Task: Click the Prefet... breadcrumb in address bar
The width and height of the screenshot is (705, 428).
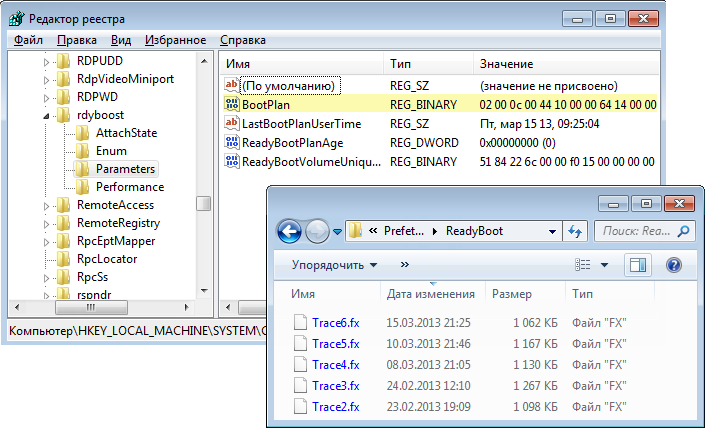Action: [404, 231]
